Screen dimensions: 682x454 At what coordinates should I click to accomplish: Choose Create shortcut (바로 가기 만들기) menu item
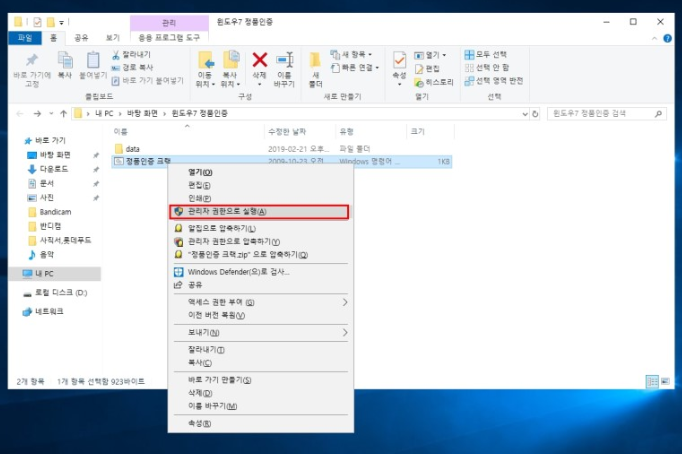261,380
